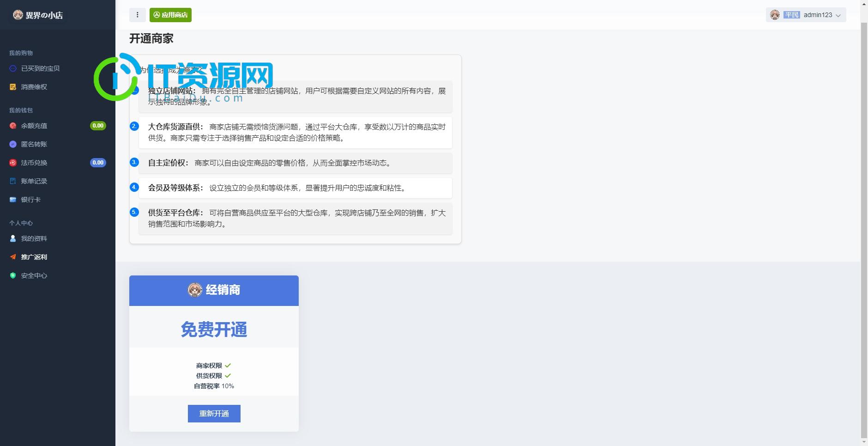Open 匿名转账 menu item

34,144
